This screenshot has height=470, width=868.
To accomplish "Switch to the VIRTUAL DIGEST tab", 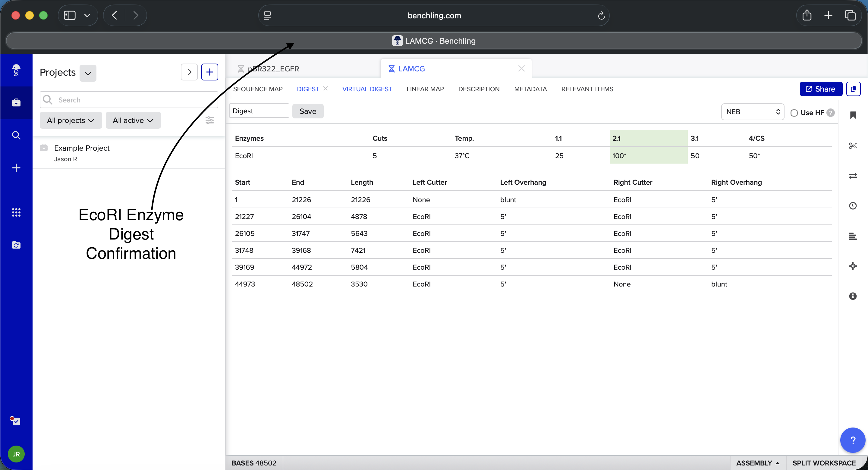I will (x=366, y=89).
